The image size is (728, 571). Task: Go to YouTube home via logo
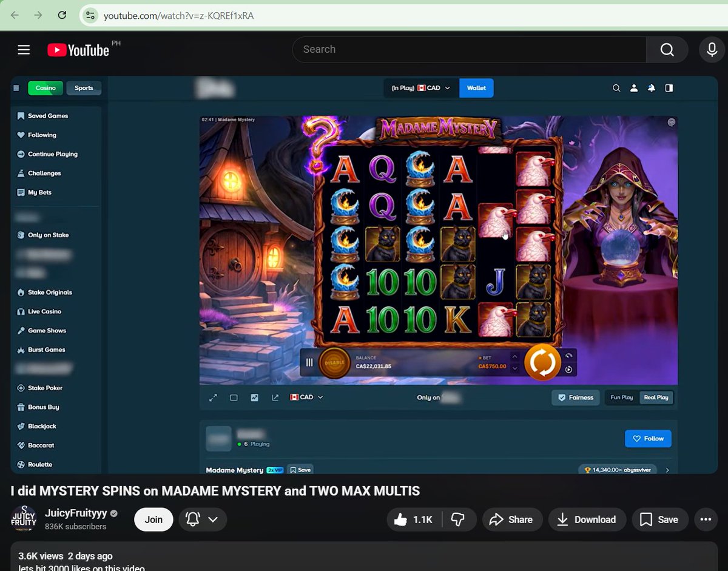pos(78,50)
